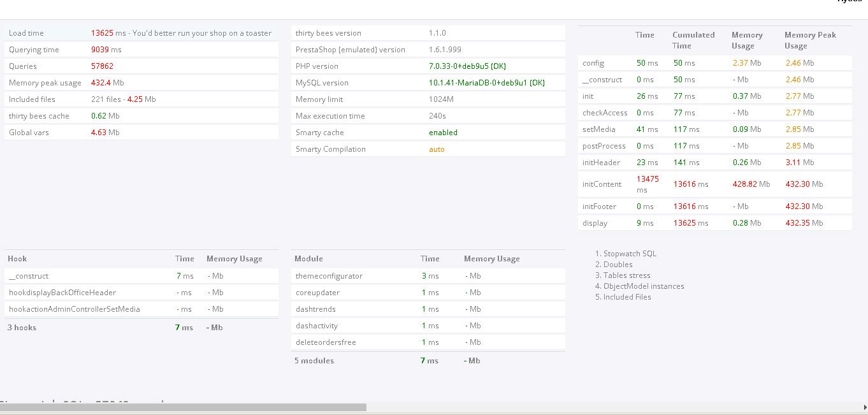Click the 13625 load time value
Viewport: 868px width, 415px height.
click(102, 33)
